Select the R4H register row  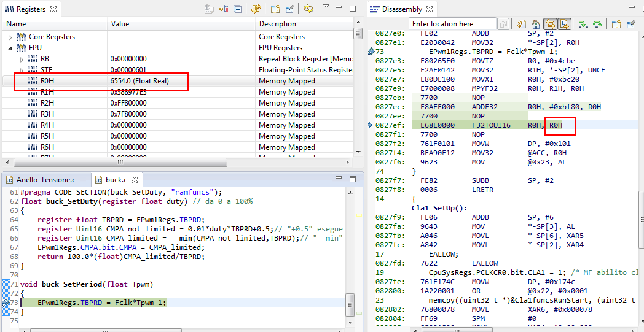[178, 126]
